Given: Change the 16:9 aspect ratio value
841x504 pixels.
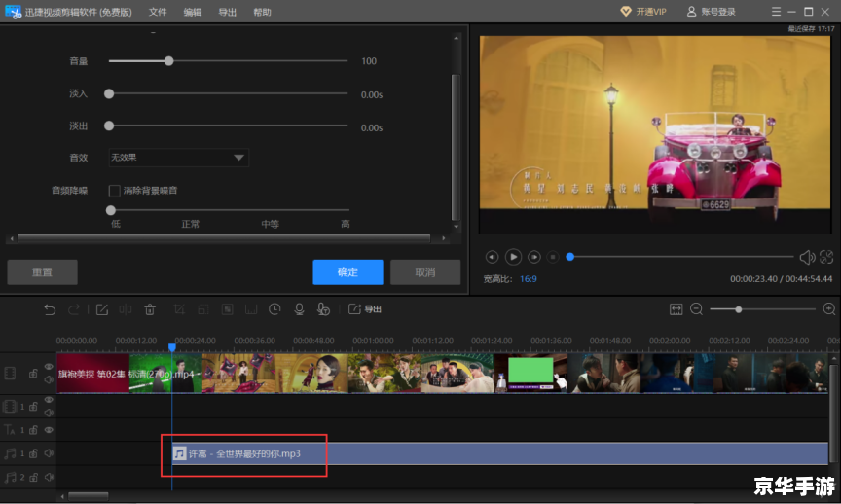Looking at the screenshot, I should coord(529,279).
